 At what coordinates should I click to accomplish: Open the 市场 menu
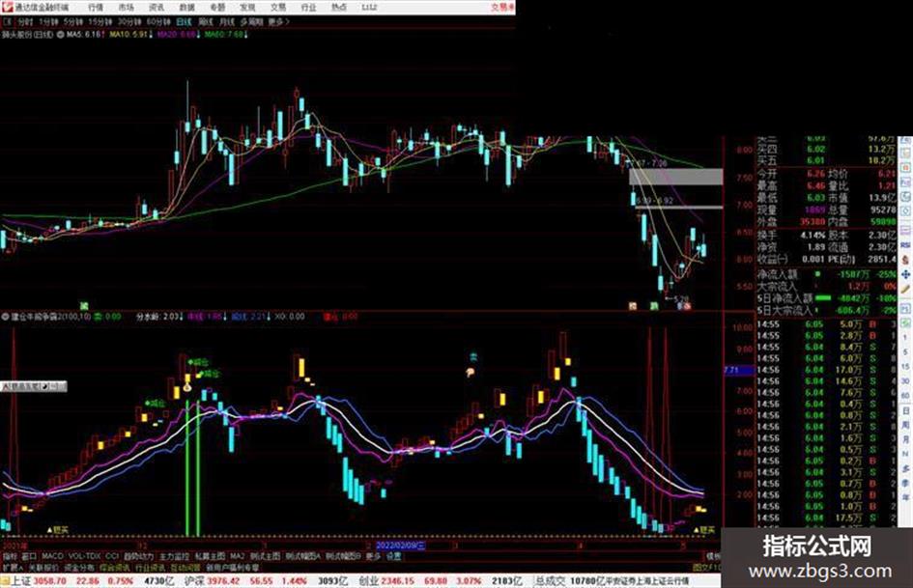127,7
